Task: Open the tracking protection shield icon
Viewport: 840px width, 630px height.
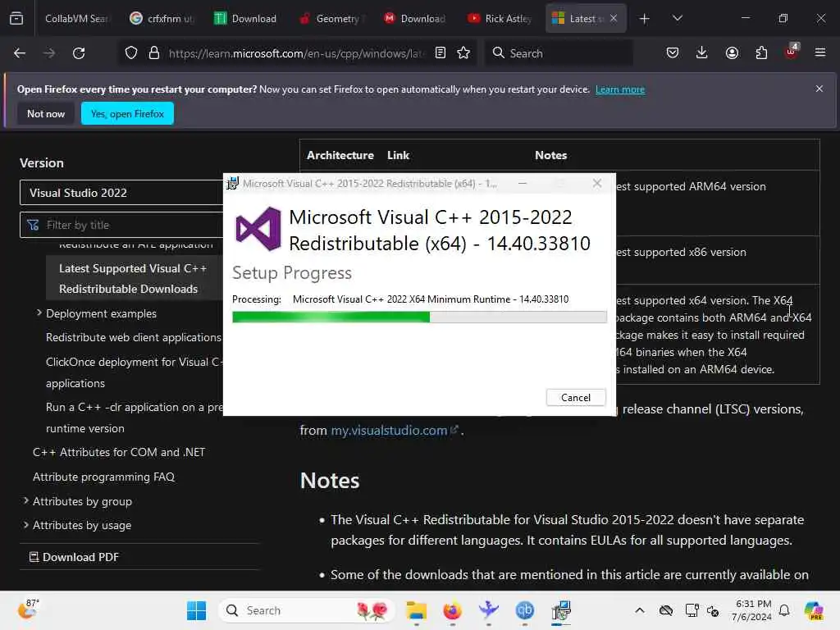Action: click(131, 53)
